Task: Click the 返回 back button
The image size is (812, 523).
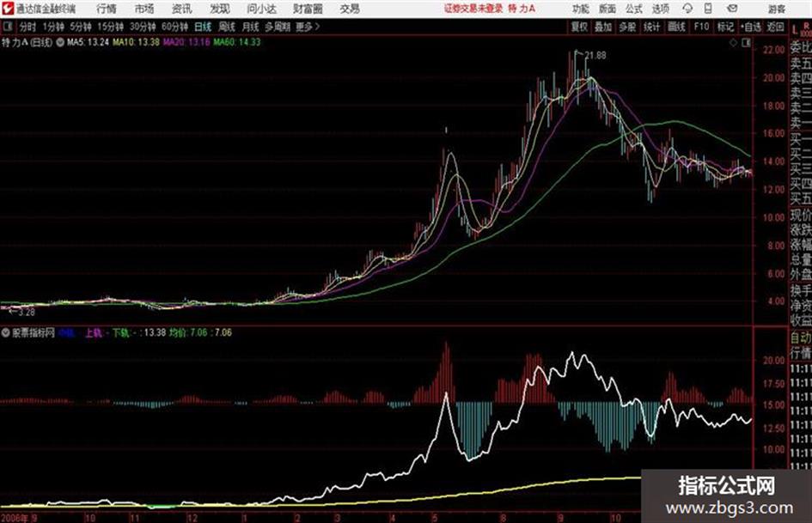Action: [775, 27]
